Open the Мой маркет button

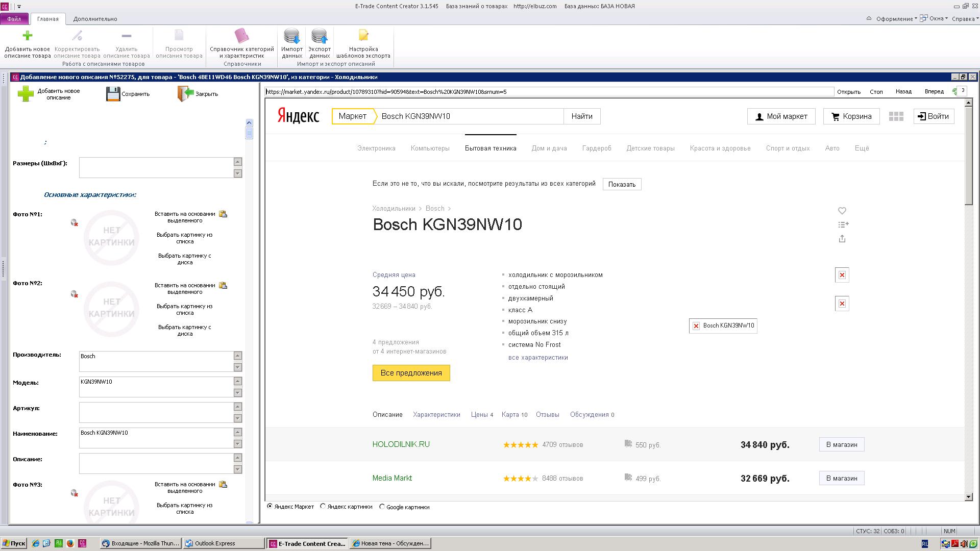[x=781, y=116]
